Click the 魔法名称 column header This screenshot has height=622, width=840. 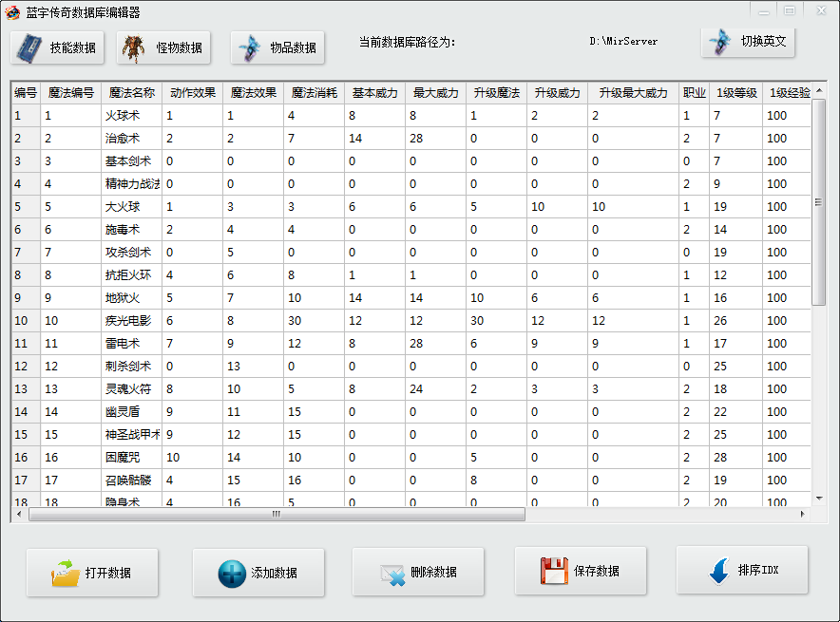pyautogui.click(x=131, y=93)
